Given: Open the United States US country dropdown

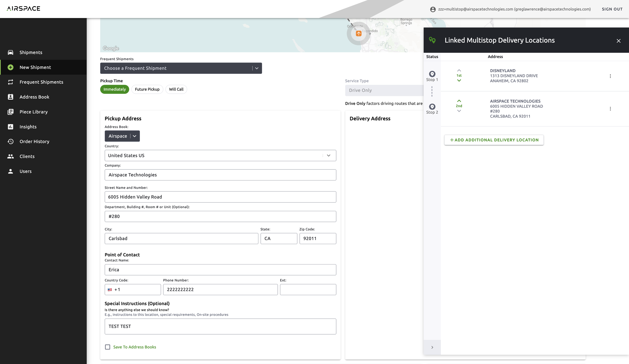Looking at the screenshot, I should pyautogui.click(x=220, y=156).
